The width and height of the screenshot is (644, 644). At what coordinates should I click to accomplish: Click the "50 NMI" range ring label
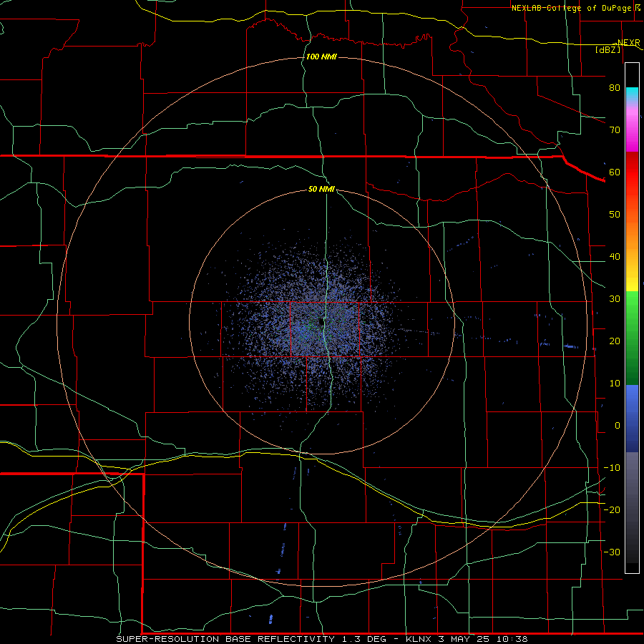(x=321, y=189)
